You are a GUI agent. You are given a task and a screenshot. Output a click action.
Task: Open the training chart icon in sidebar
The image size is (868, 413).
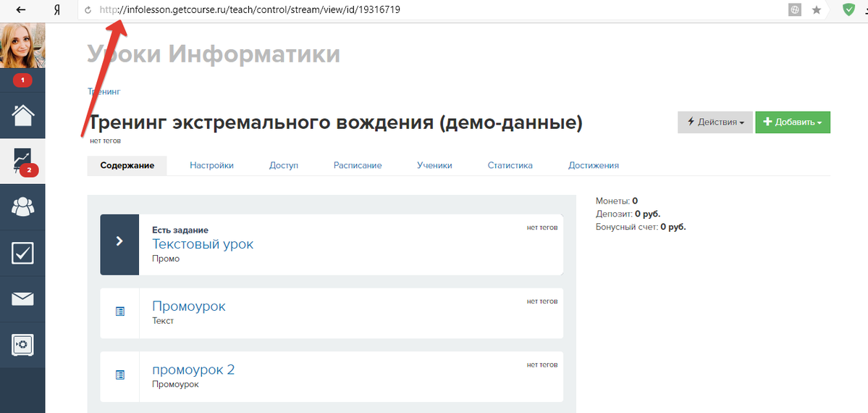click(x=22, y=162)
